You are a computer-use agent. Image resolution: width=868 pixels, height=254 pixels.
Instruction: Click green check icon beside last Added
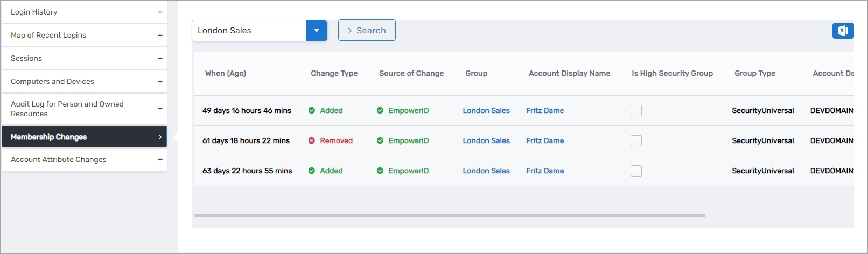312,171
